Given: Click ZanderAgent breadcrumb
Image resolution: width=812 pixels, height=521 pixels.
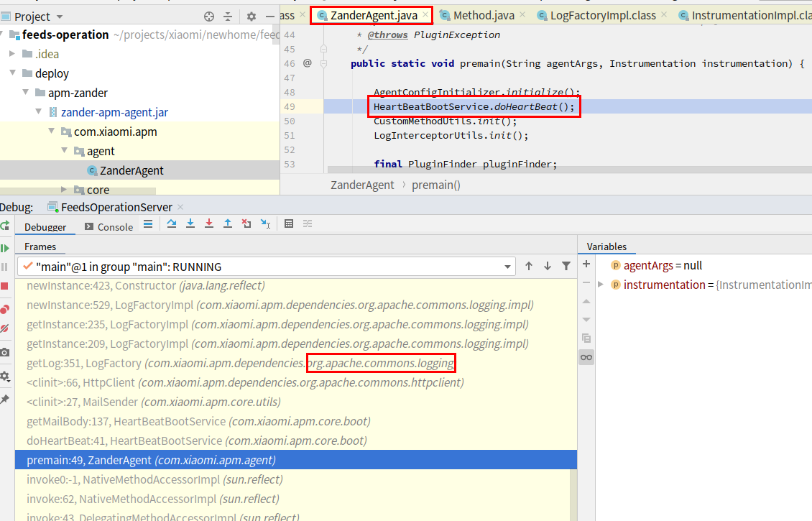Looking at the screenshot, I should click(362, 185).
